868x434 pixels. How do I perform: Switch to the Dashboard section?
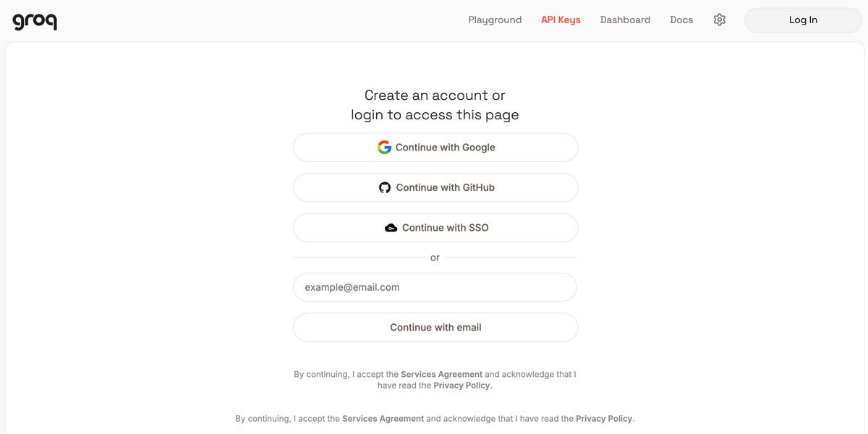625,20
